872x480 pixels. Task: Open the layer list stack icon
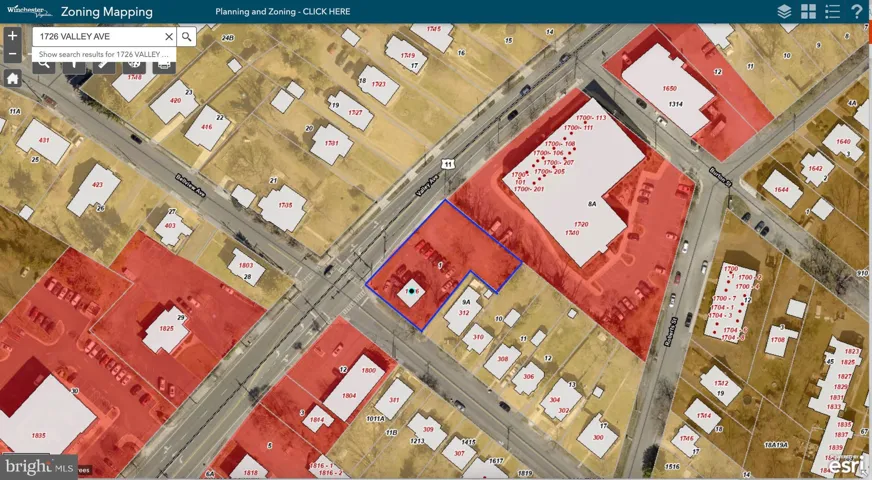784,12
